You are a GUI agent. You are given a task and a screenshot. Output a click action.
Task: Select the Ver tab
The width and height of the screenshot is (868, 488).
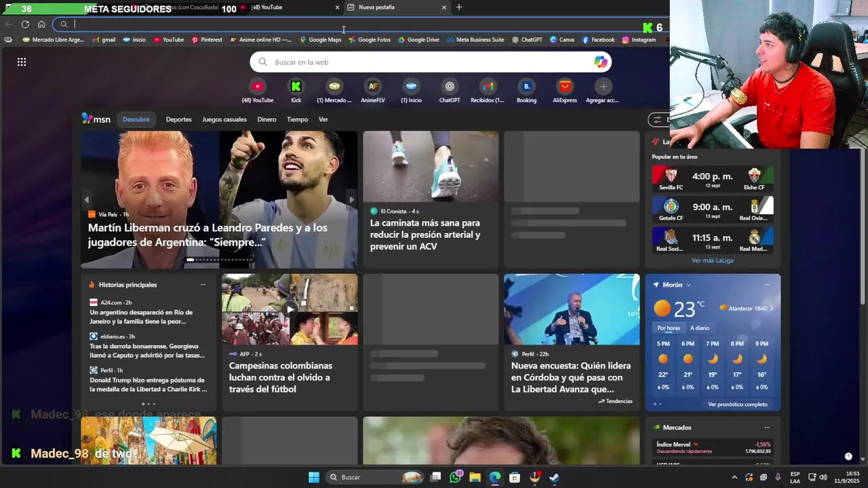coord(323,119)
